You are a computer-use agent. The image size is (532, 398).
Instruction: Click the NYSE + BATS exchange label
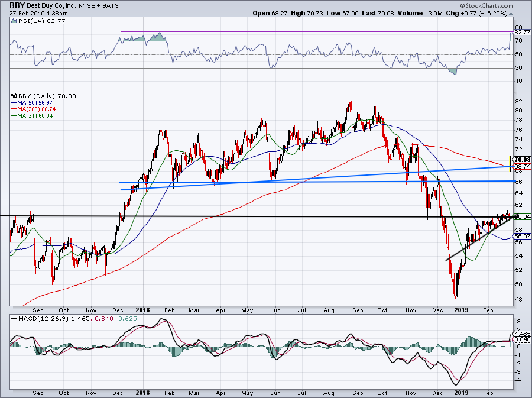(x=100, y=6)
